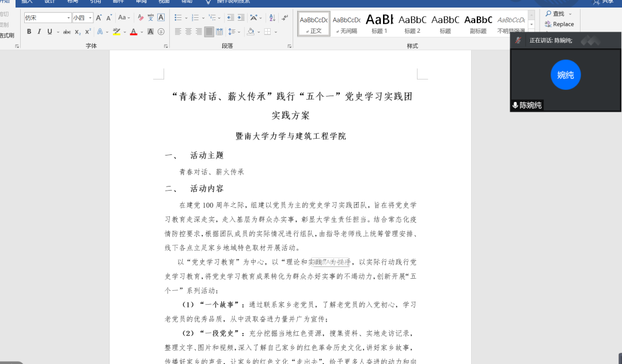Click the muted microphone icon in meeting panel
The image size is (622, 364).
tap(518, 40)
